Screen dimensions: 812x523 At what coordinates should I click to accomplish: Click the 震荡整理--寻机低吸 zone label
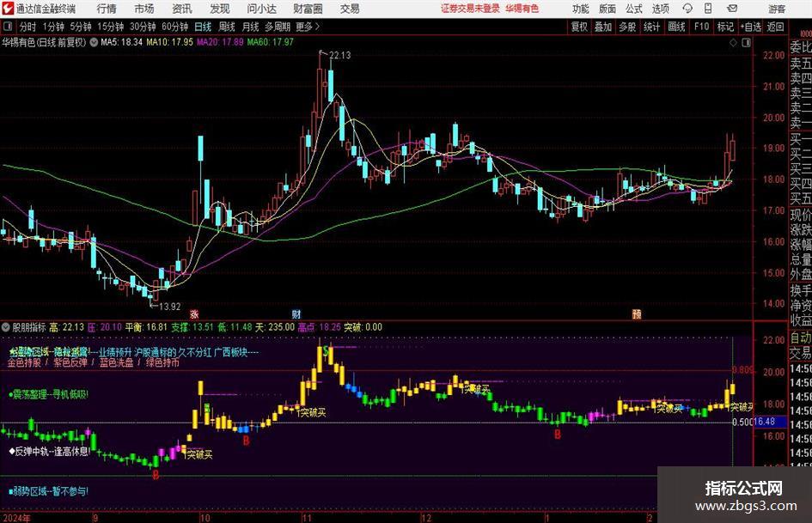point(49,394)
